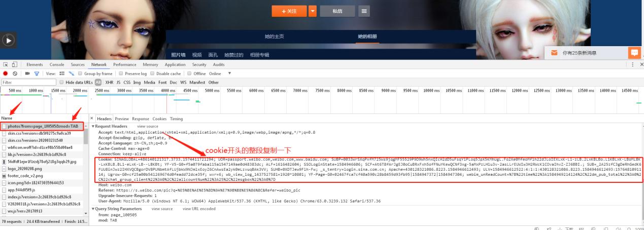Screen dimensions: 644x230
Task: Switch to the Console panel
Action: point(57,64)
